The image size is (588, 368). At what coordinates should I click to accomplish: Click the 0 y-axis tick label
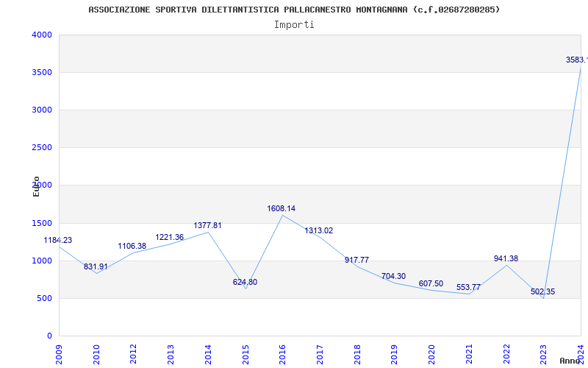[49, 336]
